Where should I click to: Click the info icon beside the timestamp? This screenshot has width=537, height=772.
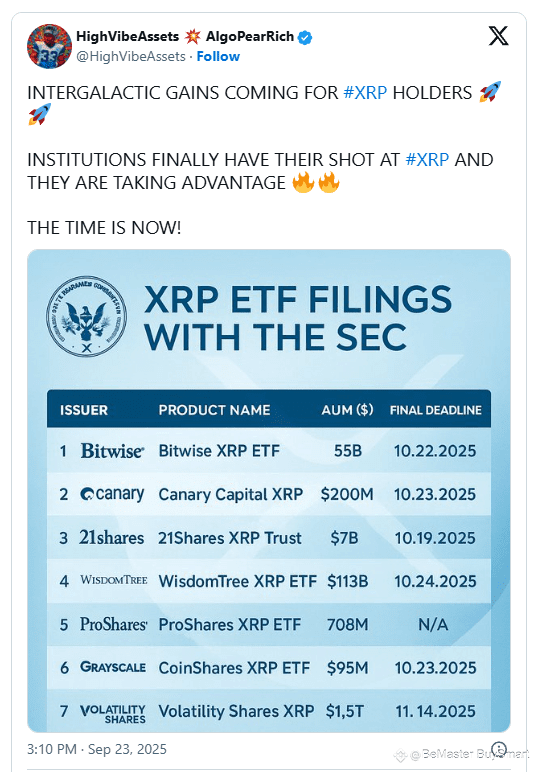click(x=499, y=749)
